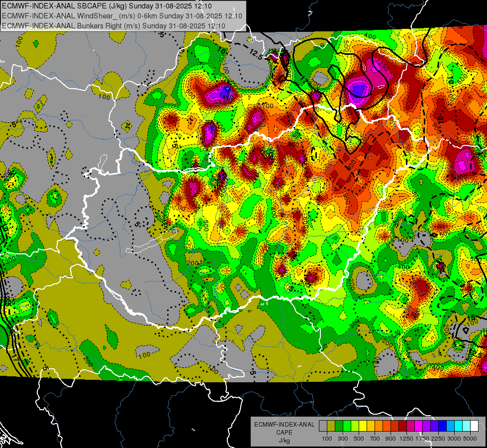Image resolution: width=487 pixels, height=448 pixels.
Task: Select the pure blue swatch after 2250
Action: [x=443, y=426]
